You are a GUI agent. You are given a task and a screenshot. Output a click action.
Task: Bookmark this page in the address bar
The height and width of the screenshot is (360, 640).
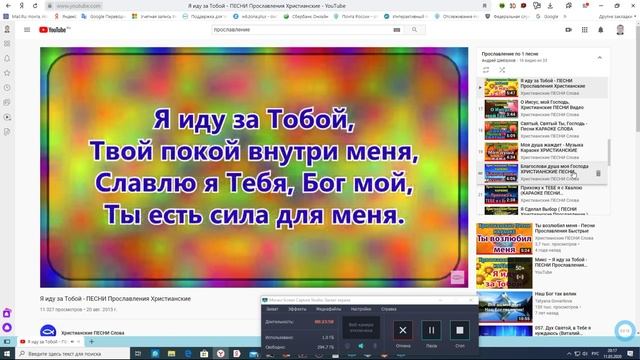pos(484,6)
